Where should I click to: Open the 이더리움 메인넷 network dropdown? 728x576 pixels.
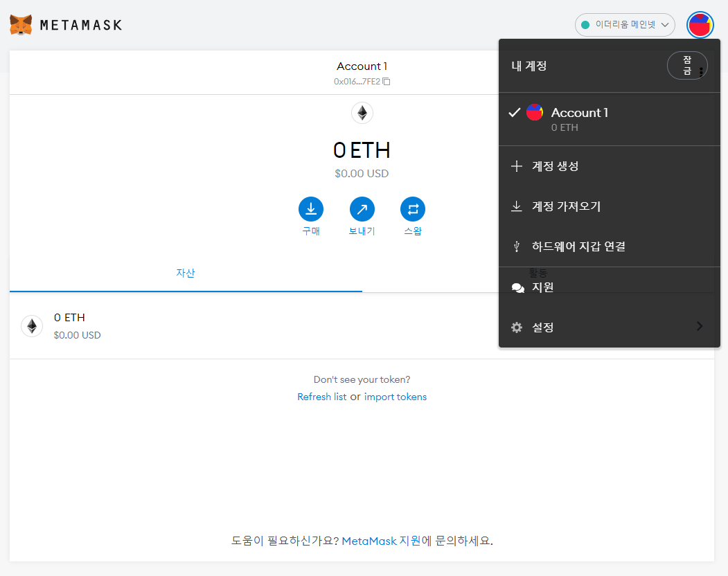point(625,25)
